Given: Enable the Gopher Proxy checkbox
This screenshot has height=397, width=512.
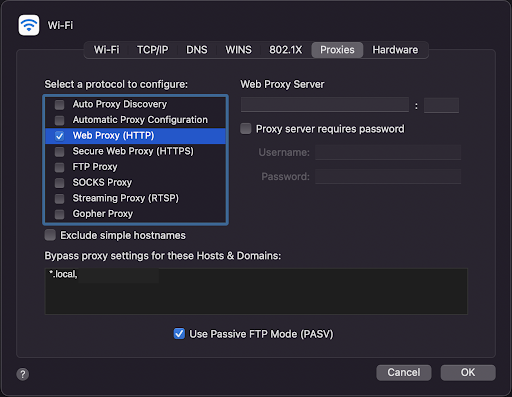Looking at the screenshot, I should [60, 214].
